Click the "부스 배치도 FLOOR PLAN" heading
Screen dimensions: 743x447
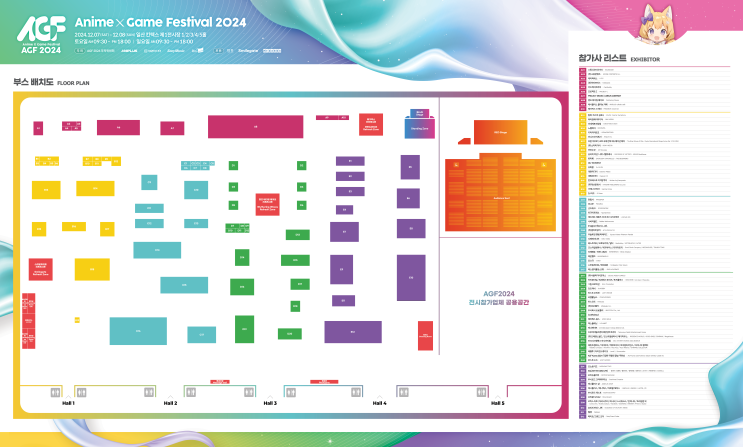pos(51,82)
